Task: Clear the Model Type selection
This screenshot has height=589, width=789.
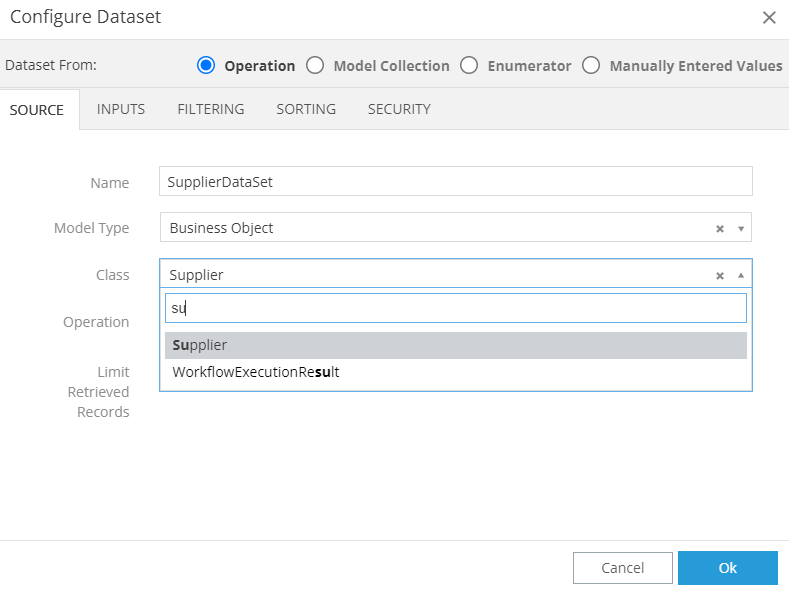Action: pyautogui.click(x=719, y=228)
